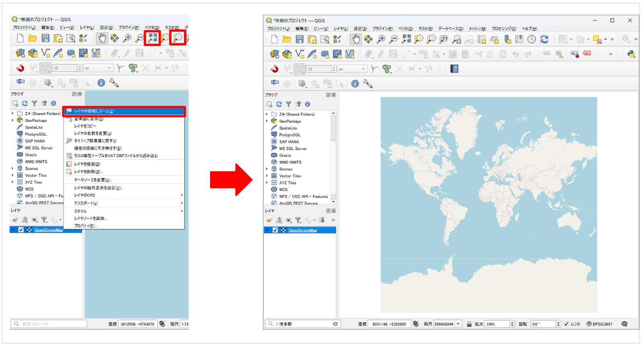644x349 pixels.
Task: Enable snapping magnet icon in right window
Action: [275, 69]
